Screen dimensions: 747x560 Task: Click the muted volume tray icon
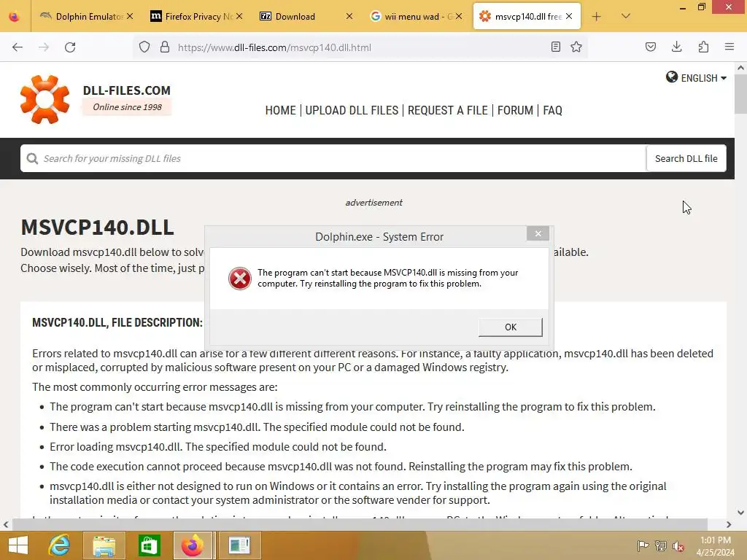pos(678,545)
